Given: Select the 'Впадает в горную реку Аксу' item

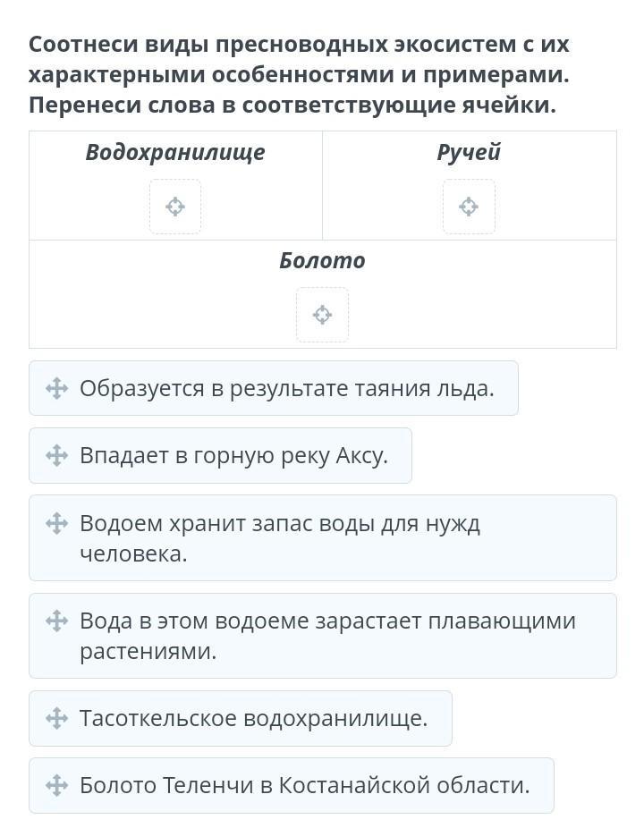Looking at the screenshot, I should point(233,455).
